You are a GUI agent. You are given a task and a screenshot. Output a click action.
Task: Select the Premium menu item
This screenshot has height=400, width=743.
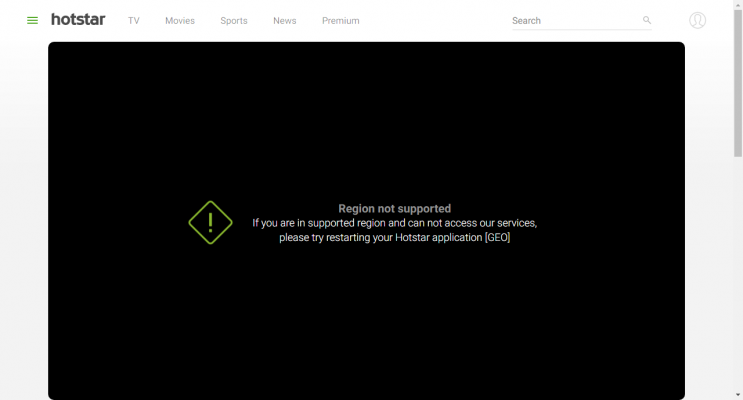pos(340,21)
